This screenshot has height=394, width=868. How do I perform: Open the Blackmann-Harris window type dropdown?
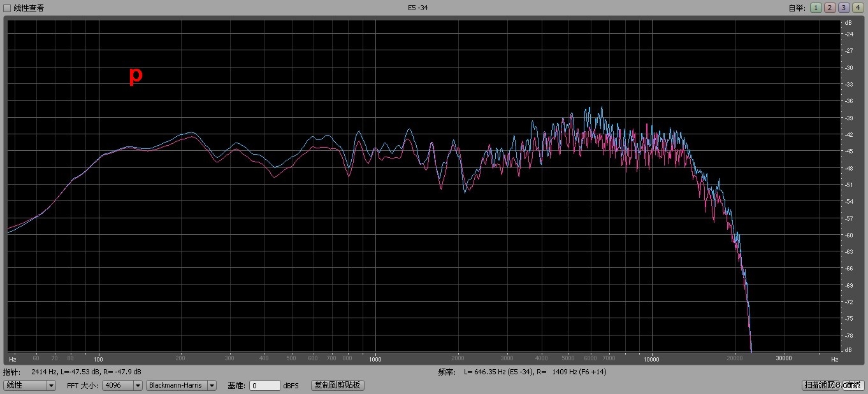click(x=181, y=385)
